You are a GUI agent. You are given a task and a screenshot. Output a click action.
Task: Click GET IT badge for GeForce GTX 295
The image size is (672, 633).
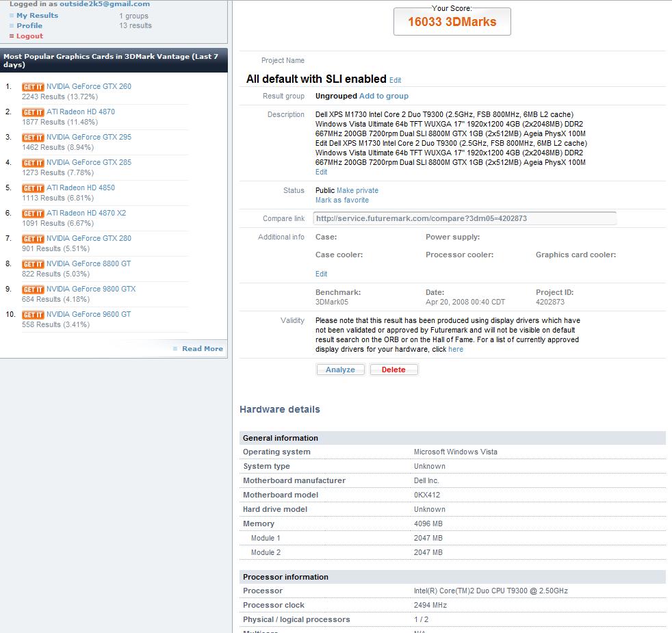pyautogui.click(x=33, y=138)
